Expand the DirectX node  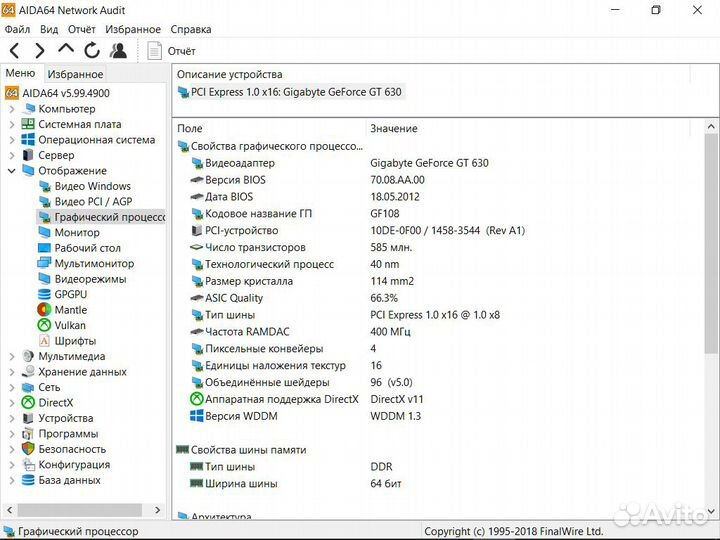[x=12, y=403]
